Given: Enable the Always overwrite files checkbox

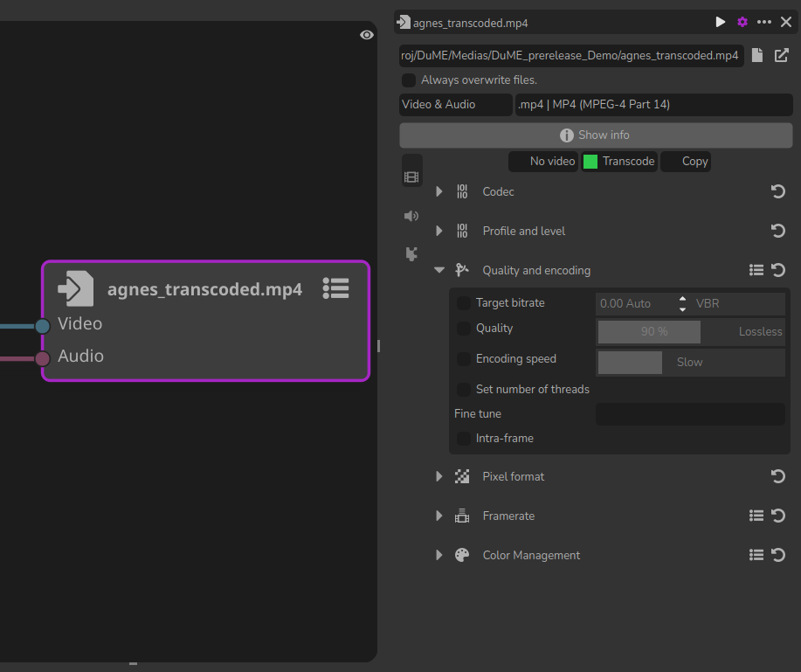Looking at the screenshot, I should coord(409,80).
